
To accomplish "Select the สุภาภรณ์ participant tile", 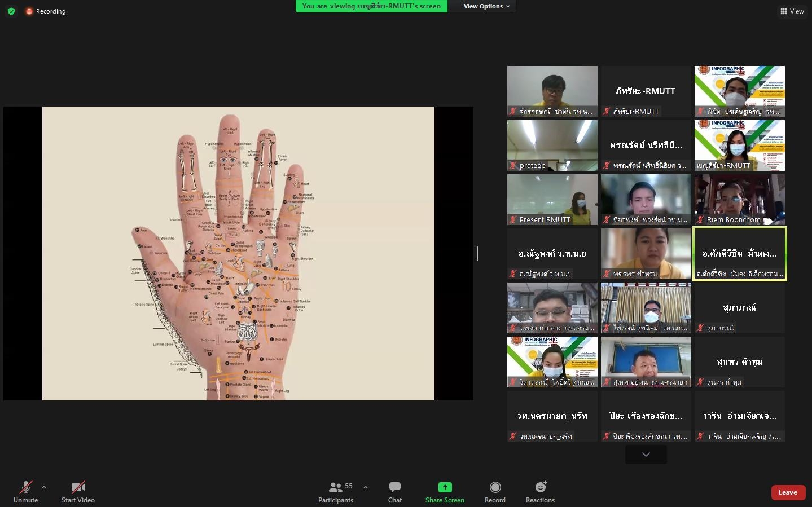I will point(740,308).
